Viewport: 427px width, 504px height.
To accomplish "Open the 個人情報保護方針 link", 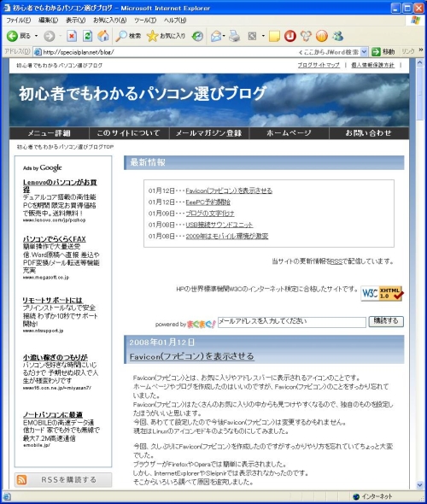I will (372, 65).
